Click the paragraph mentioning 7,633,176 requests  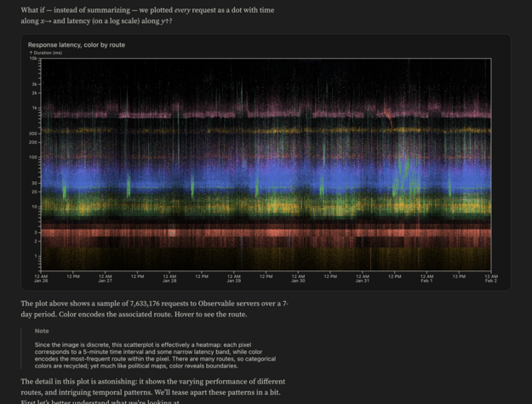(154, 309)
